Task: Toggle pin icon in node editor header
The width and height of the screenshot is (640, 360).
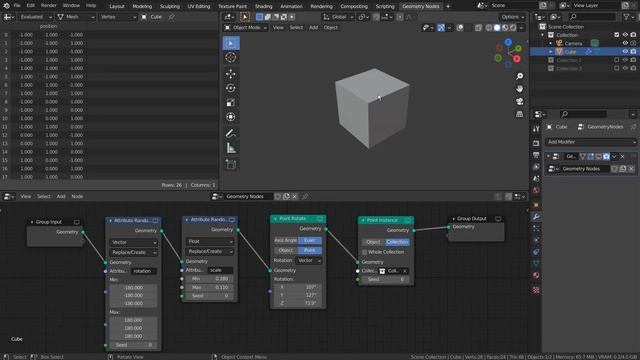Action: (x=305, y=196)
